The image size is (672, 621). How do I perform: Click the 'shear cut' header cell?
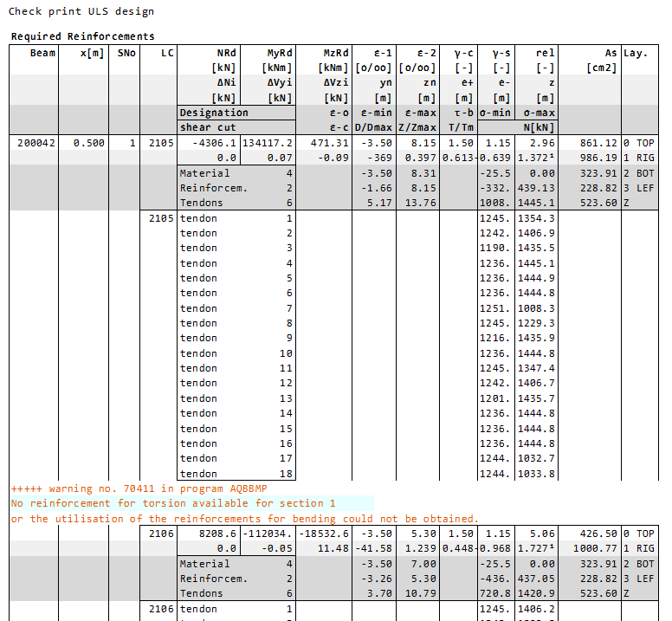[208, 127]
